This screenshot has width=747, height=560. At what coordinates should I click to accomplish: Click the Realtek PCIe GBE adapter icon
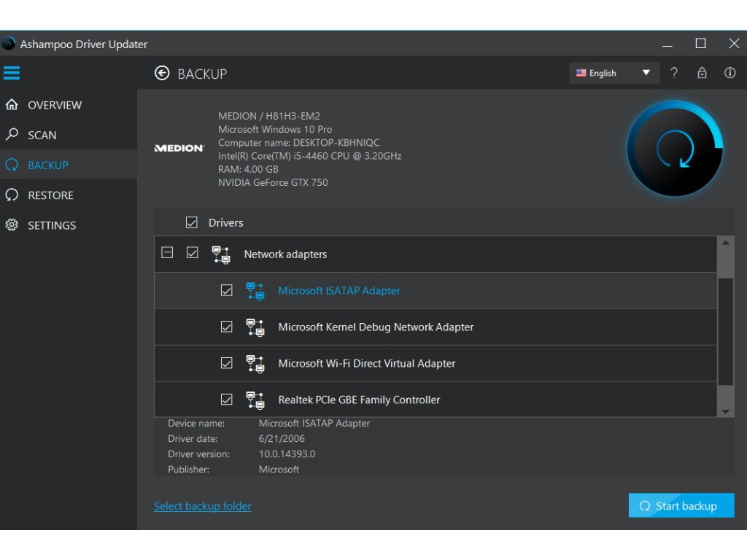255,400
